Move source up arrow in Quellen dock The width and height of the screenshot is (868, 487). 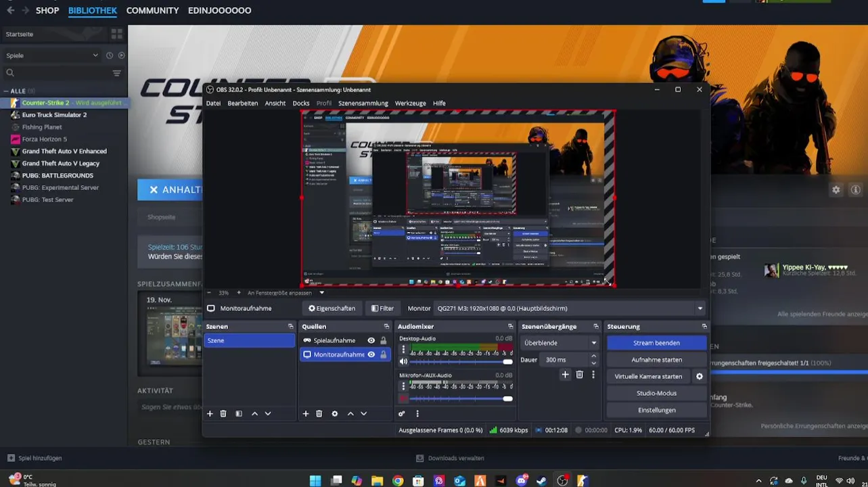(x=350, y=413)
